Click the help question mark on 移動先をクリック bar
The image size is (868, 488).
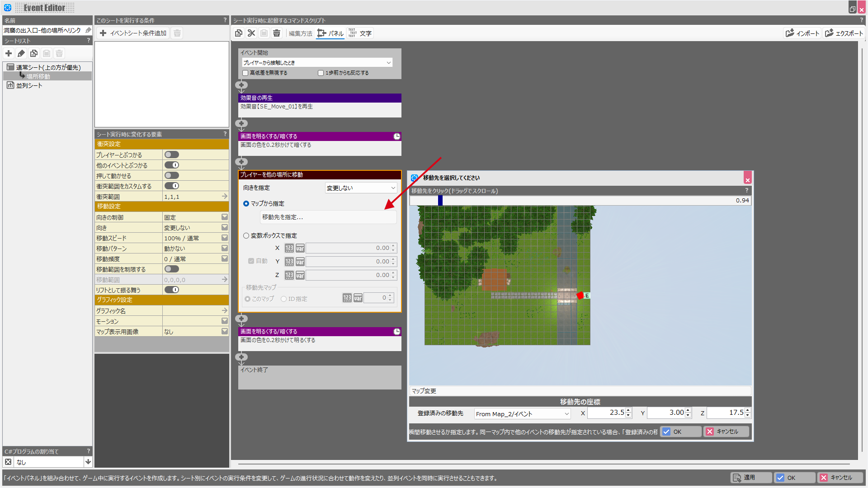pyautogui.click(x=747, y=191)
